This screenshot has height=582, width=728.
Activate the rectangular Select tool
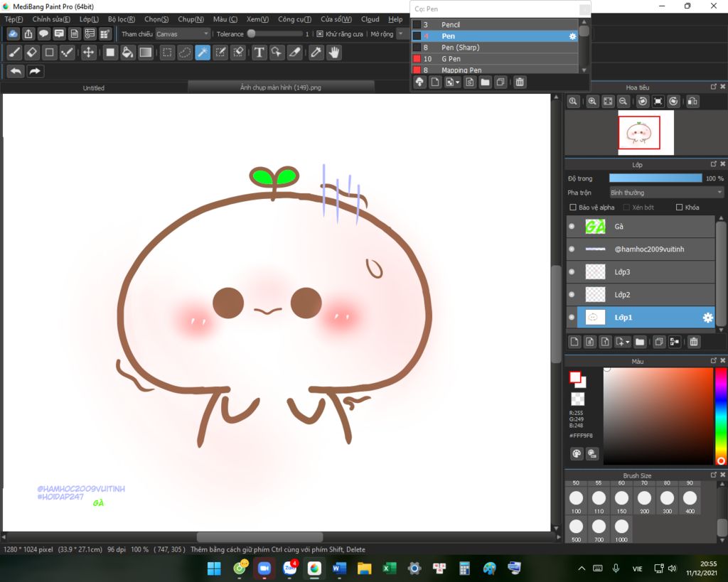pos(167,53)
